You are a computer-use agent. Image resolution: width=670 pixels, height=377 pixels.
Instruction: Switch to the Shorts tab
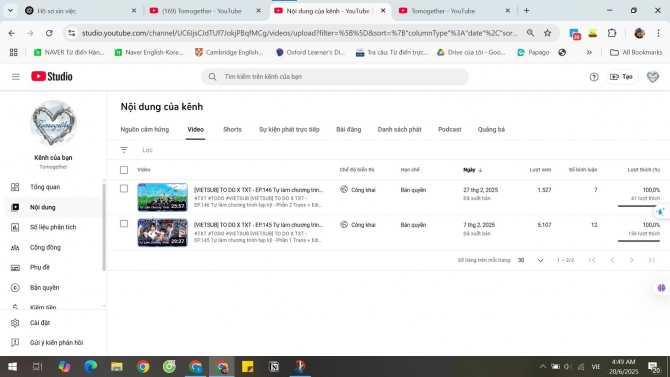232,130
